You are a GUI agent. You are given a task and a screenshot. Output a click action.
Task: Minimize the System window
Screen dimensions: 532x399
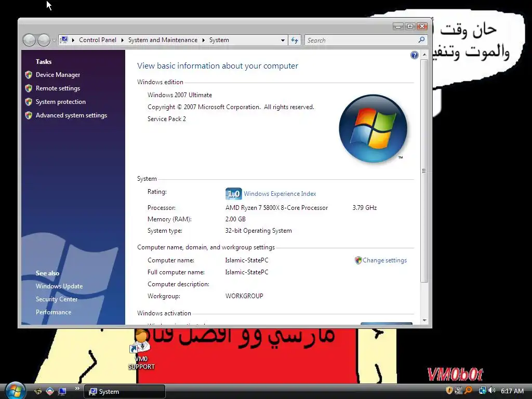click(398, 26)
